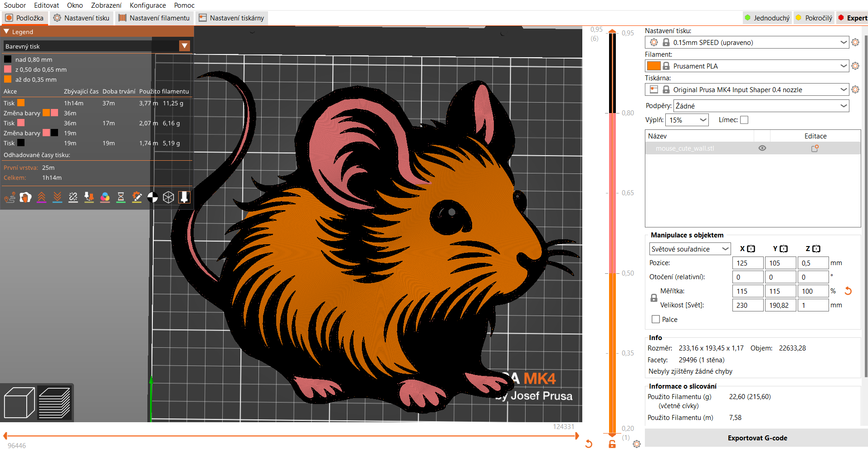Open print settings preset dropdown 0.15mm SPEED
868x449 pixels.
click(x=746, y=42)
